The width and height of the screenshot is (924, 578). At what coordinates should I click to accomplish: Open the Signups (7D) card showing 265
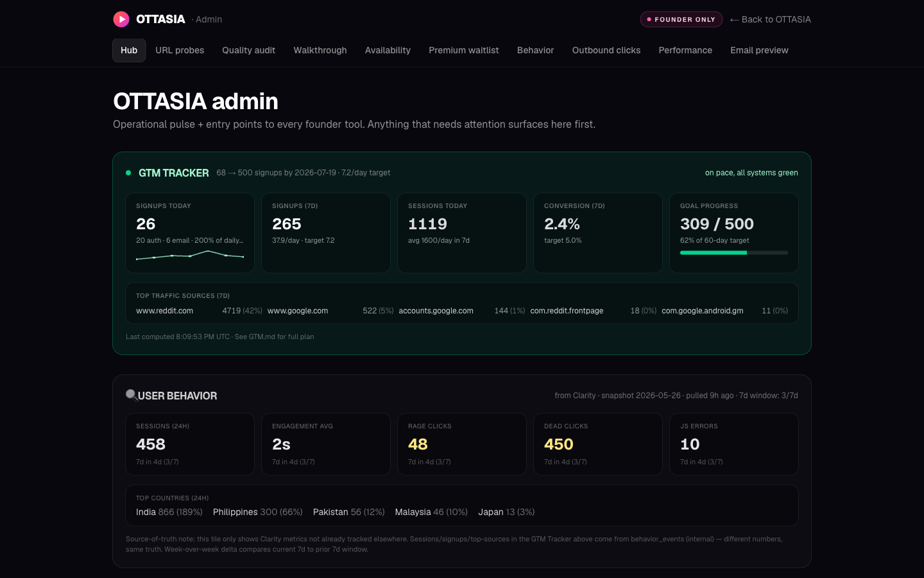(326, 232)
